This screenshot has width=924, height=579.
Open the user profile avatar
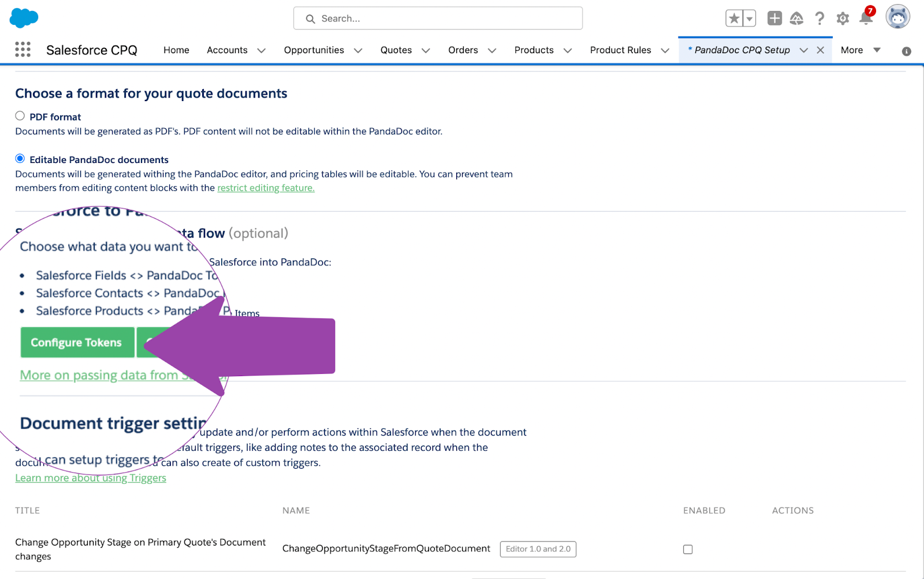click(x=898, y=17)
